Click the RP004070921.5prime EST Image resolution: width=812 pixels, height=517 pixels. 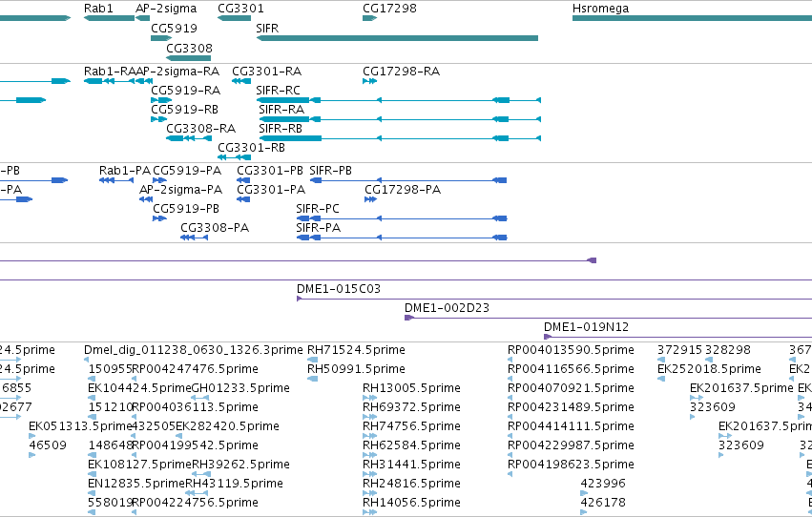pyautogui.click(x=510, y=398)
